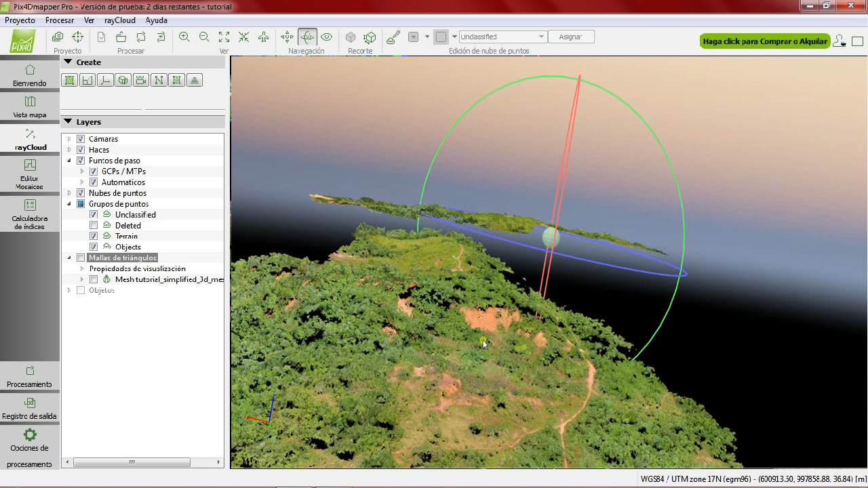
Task: Click the scrollbar right arrow in Layers
Action: tap(218, 462)
